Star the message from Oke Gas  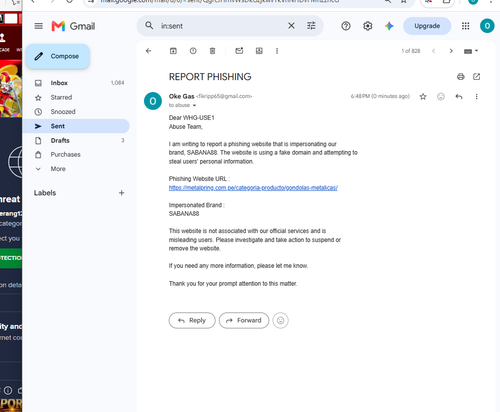click(423, 97)
